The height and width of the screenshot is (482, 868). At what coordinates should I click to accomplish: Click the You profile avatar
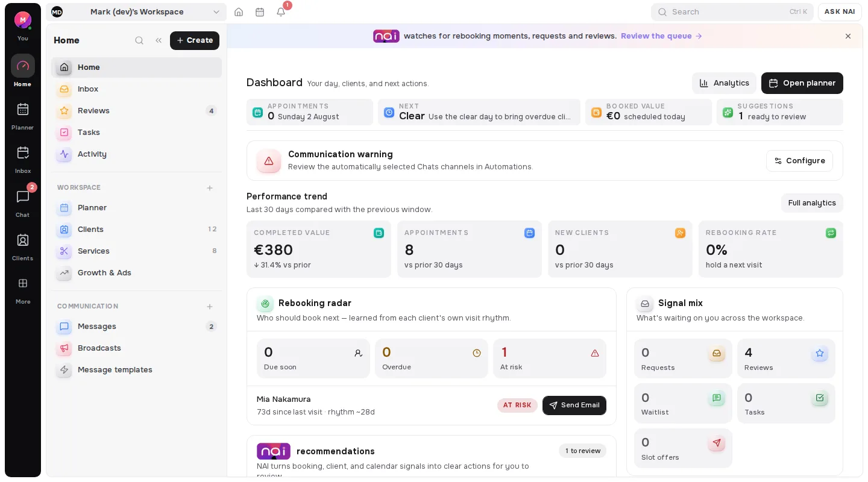[23, 20]
